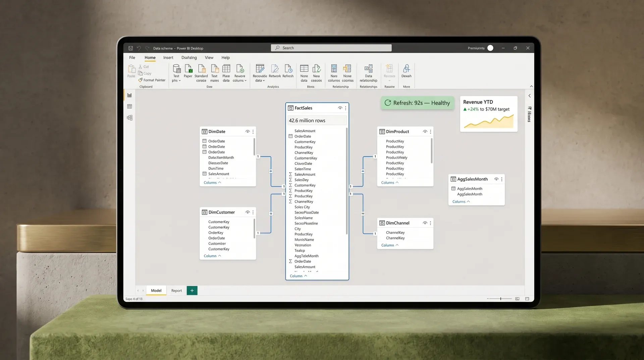Open the AggSalesMonth table options menu
Viewport: 644px width, 360px height.
[502, 179]
